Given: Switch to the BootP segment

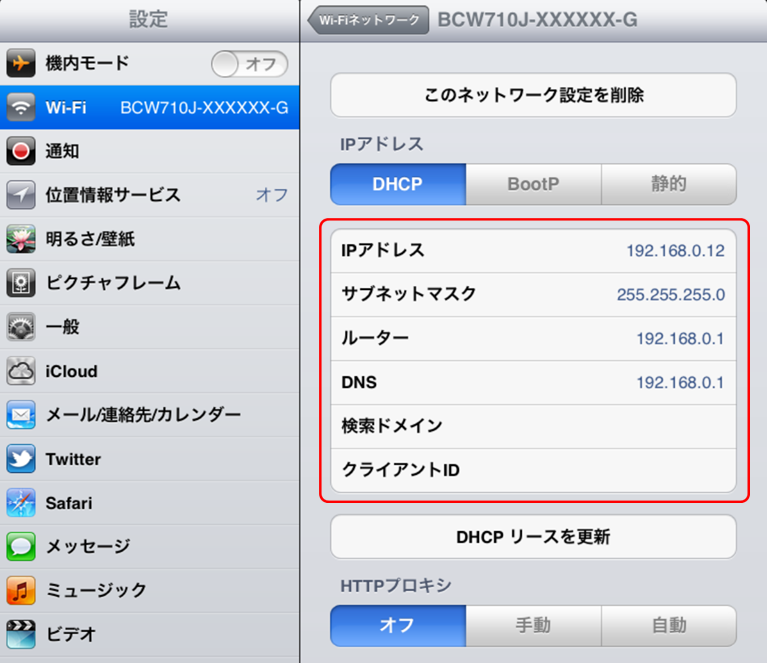Looking at the screenshot, I should [x=533, y=185].
